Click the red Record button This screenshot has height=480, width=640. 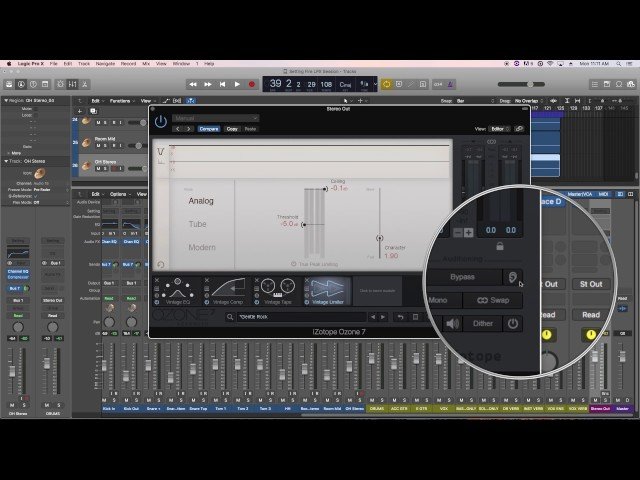pos(252,84)
